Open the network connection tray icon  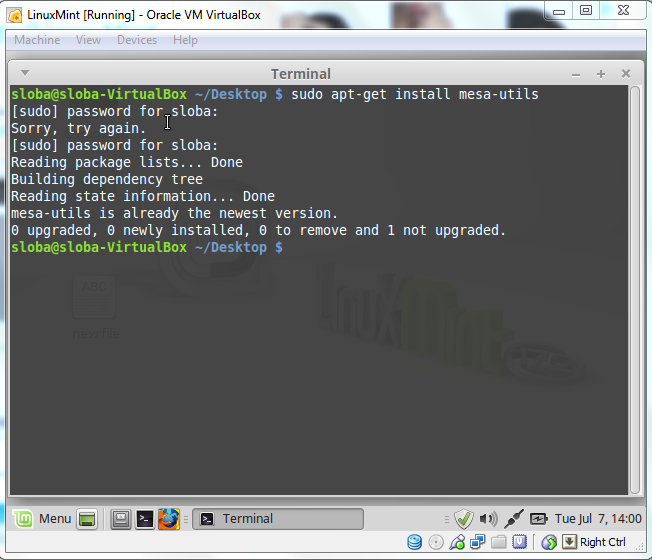514,519
